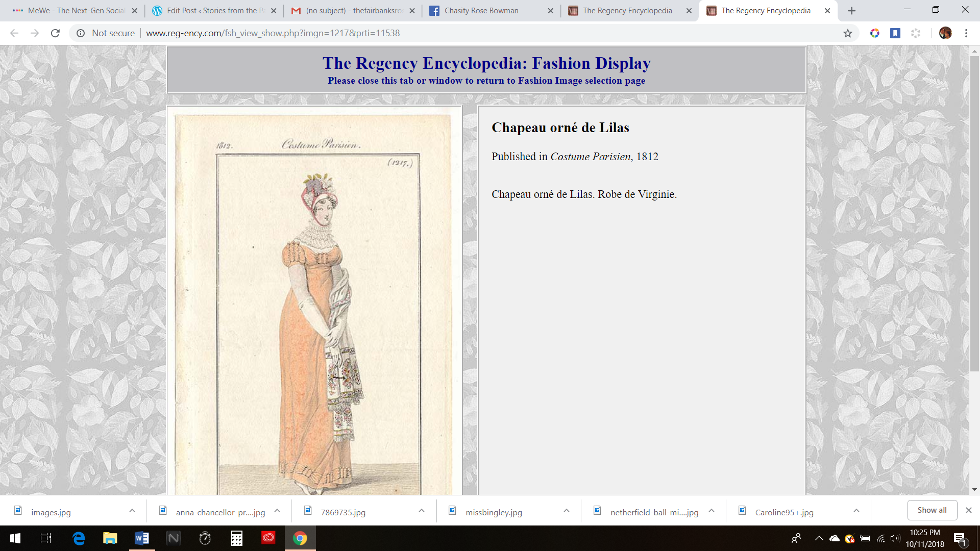
Task: Click the page vertical scrollbar
Action: pyautogui.click(x=974, y=214)
